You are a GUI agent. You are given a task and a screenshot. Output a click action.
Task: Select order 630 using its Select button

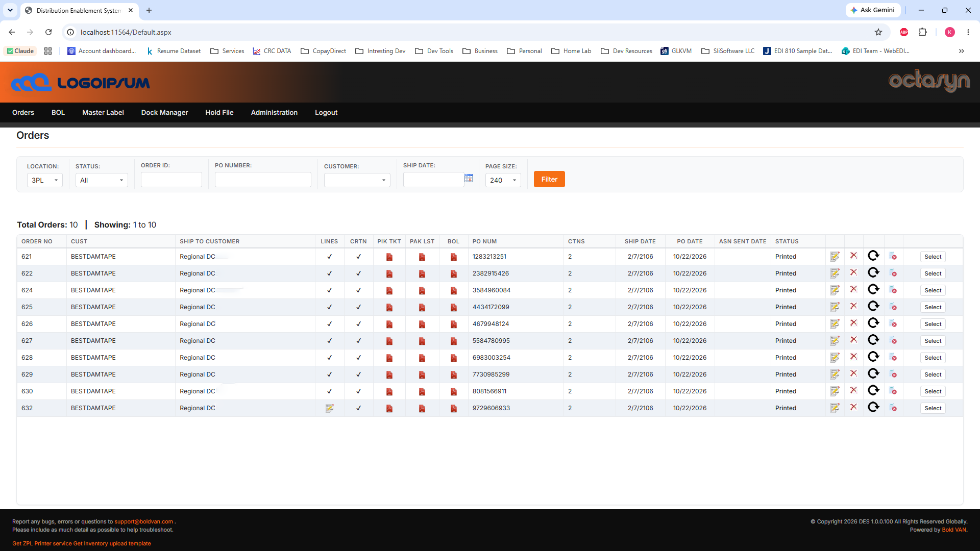933,391
